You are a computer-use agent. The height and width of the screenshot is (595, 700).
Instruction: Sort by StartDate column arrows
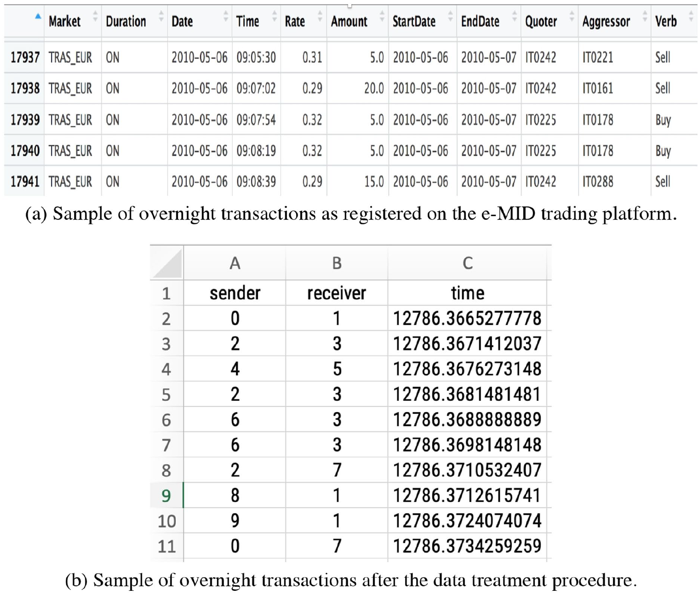450,17
